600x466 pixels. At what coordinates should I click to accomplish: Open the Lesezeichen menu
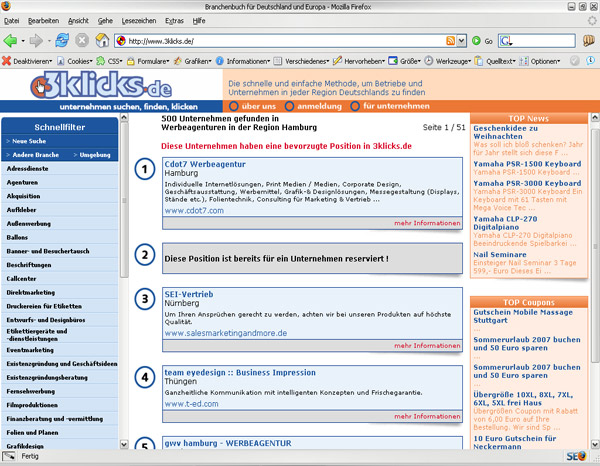point(139,20)
